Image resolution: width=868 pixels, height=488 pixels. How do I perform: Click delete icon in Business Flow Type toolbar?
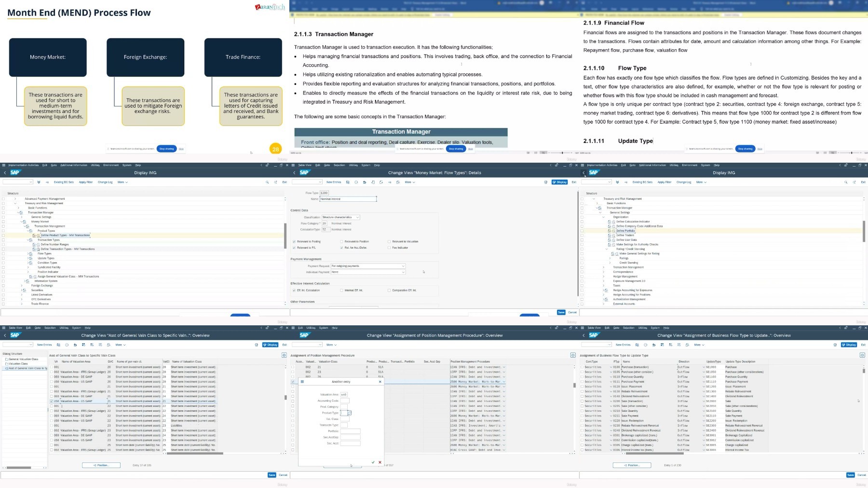click(x=645, y=345)
